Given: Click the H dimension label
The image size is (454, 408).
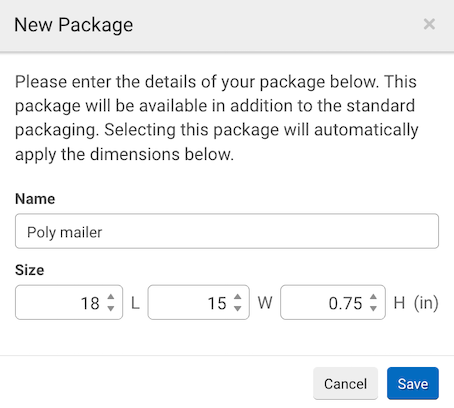Looking at the screenshot, I should click(399, 303).
